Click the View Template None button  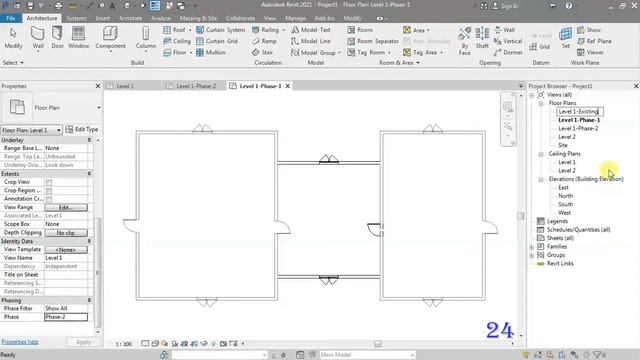(x=66, y=250)
